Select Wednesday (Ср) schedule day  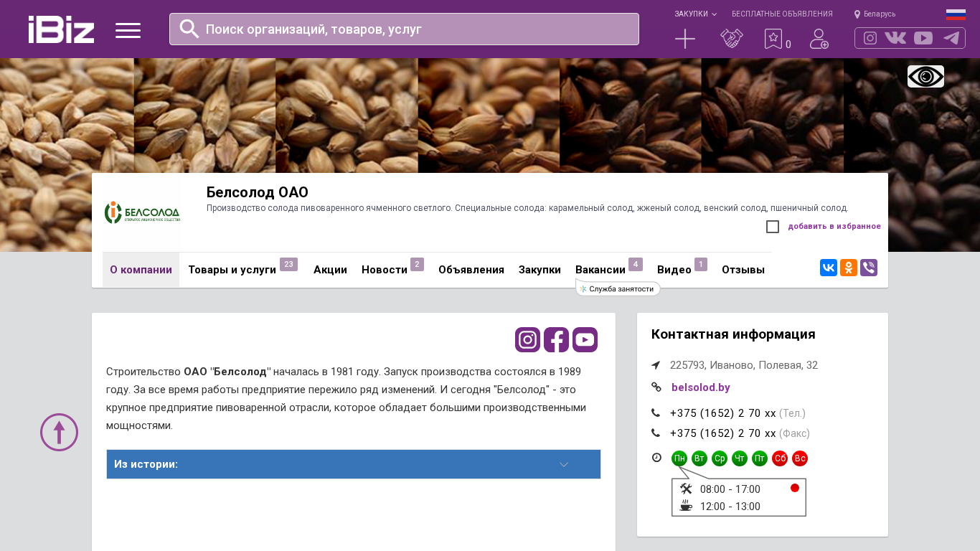(x=720, y=458)
